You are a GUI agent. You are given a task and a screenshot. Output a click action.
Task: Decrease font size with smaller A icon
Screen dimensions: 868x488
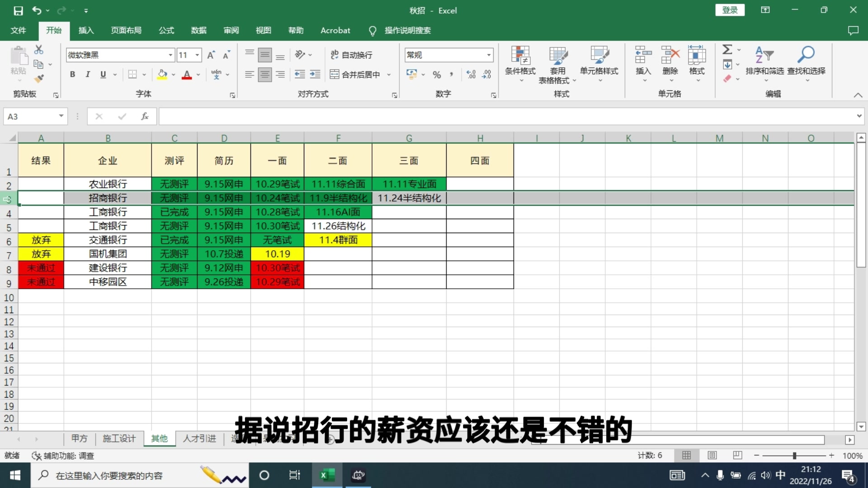pyautogui.click(x=226, y=55)
